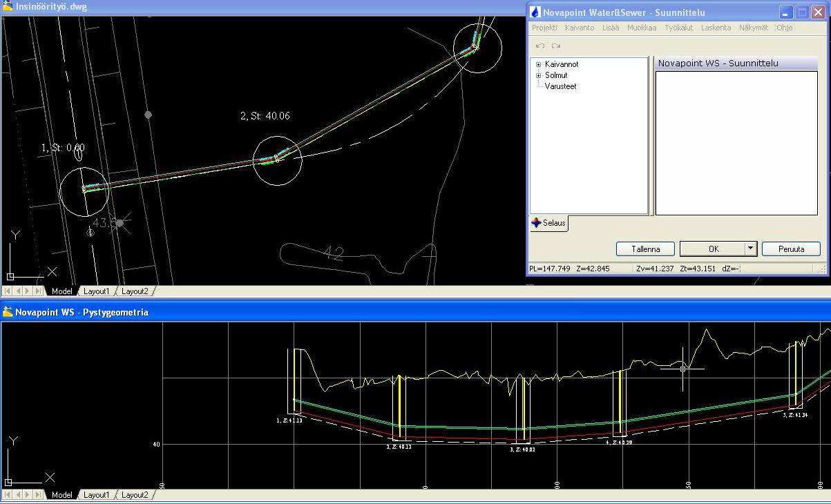Open the Työkalut menu
The image size is (831, 504).
(679, 28)
